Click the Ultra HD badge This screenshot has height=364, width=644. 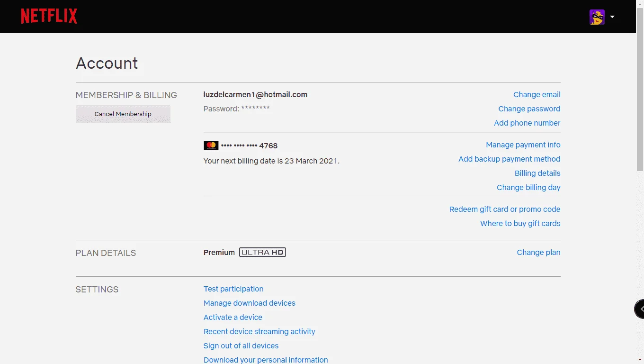pos(262,252)
